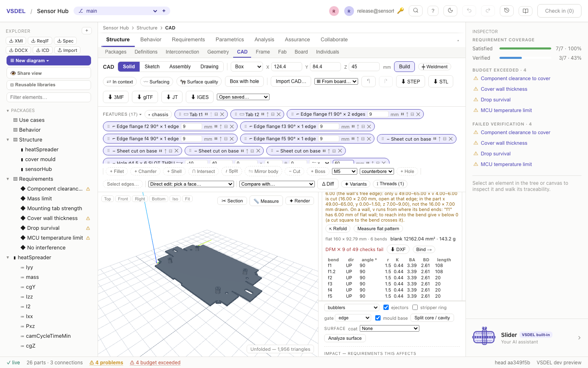Image resolution: width=588 pixels, height=368 pixels.
Task: Open the search icon in the top bar
Action: 416,11
